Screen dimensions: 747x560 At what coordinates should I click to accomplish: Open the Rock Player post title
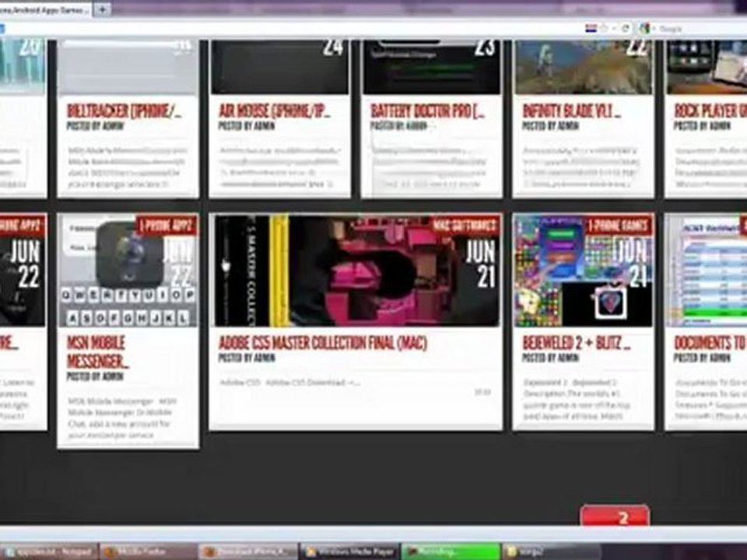click(x=710, y=111)
